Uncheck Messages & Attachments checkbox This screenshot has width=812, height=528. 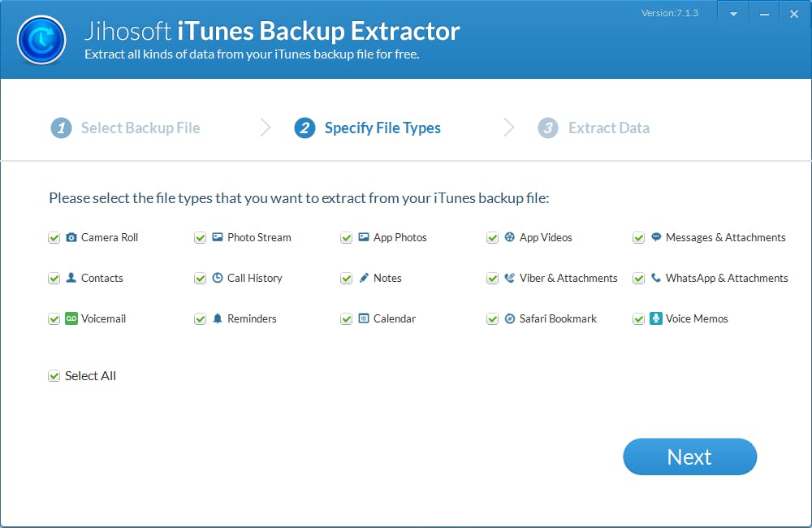click(638, 238)
